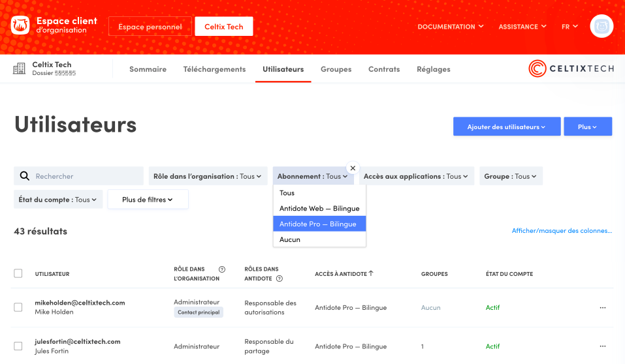Click Afficher/masquer des colonnes link
This screenshot has height=364, width=625.
562,231
